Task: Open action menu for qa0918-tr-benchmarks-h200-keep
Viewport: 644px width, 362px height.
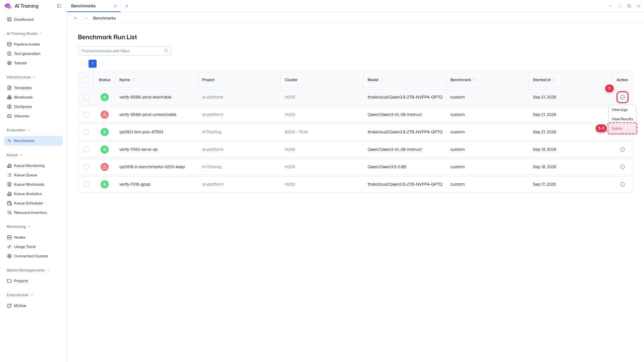Action: pos(622,167)
